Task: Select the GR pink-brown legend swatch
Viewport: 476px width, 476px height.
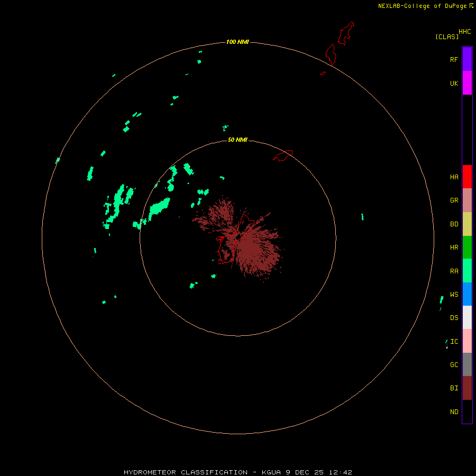Action: tap(467, 200)
